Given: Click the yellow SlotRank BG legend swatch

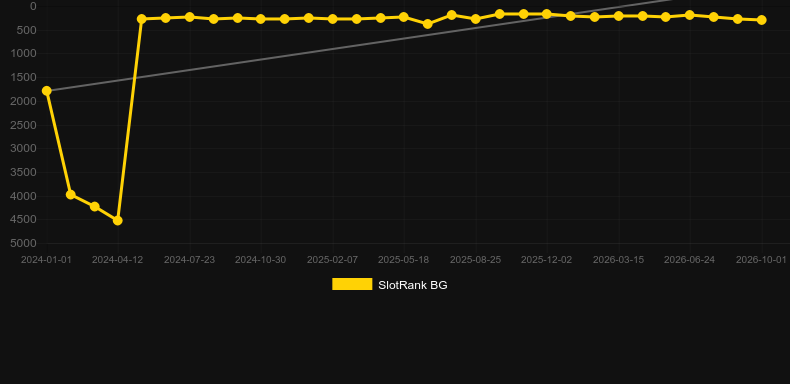Looking at the screenshot, I should 352,284.
